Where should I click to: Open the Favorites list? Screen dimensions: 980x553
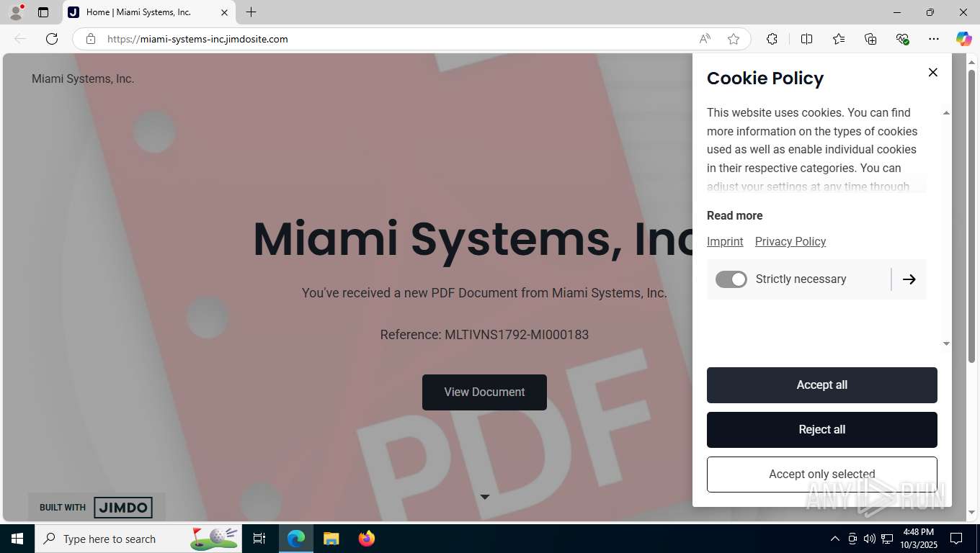coord(839,39)
